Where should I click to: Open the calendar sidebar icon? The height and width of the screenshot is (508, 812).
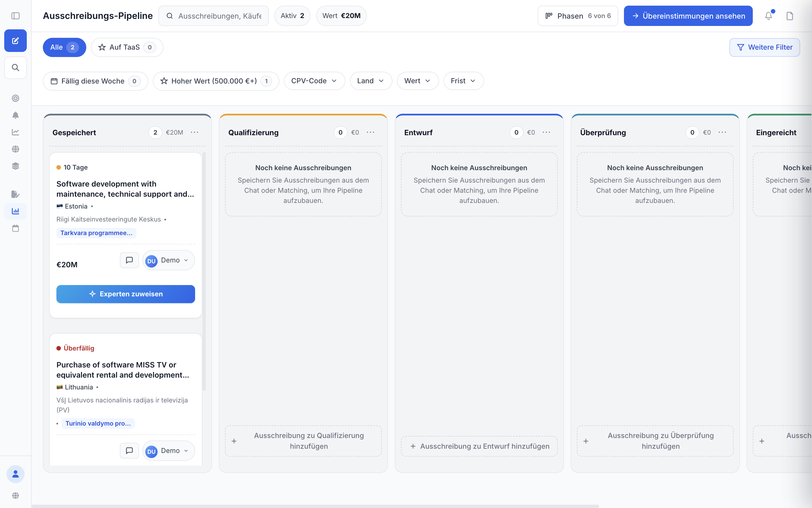16,229
